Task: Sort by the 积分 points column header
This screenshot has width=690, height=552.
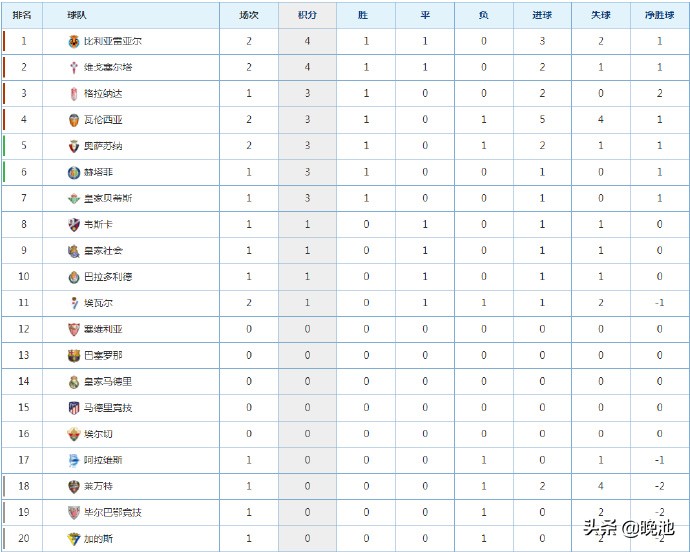Action: coord(307,15)
